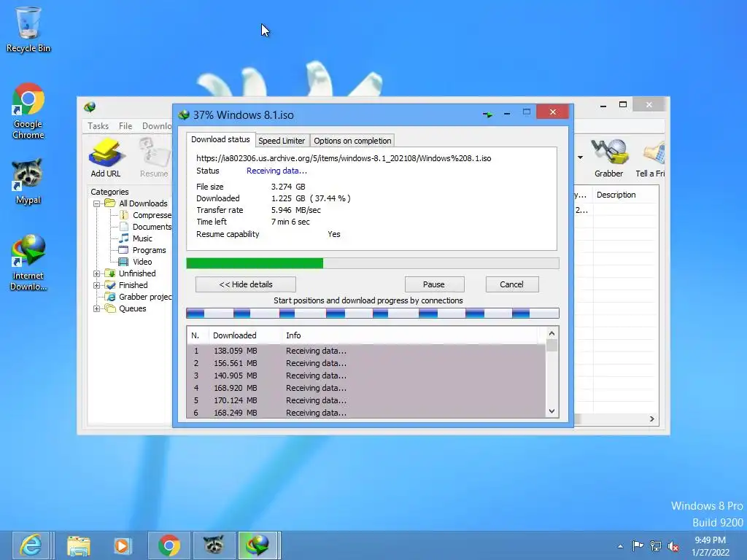Click the IDM taskbar button

point(259,545)
